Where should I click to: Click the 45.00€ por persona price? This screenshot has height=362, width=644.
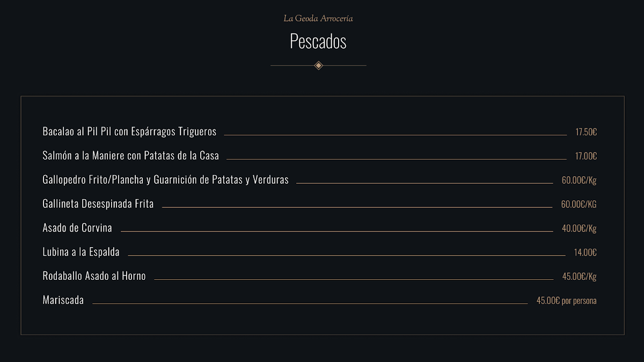[566, 301]
